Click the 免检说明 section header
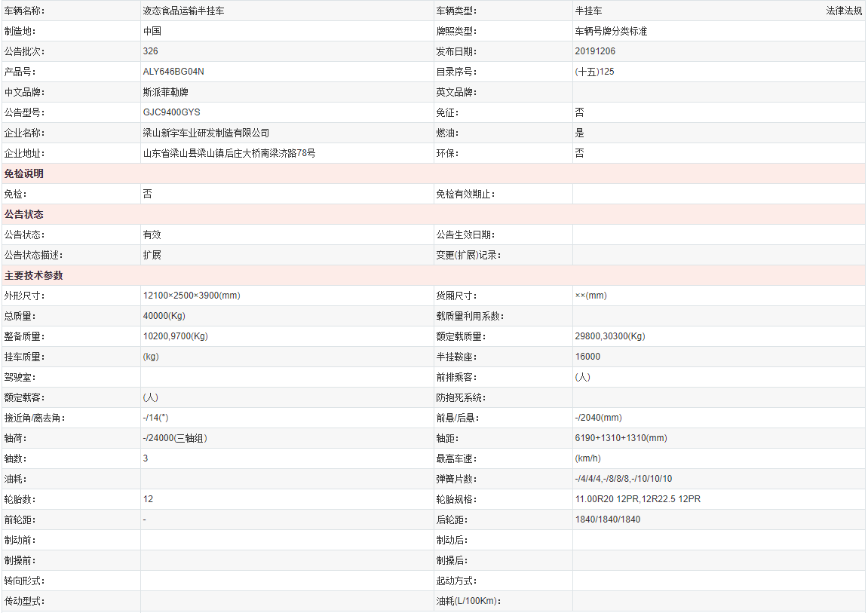The image size is (868, 613). [24, 174]
